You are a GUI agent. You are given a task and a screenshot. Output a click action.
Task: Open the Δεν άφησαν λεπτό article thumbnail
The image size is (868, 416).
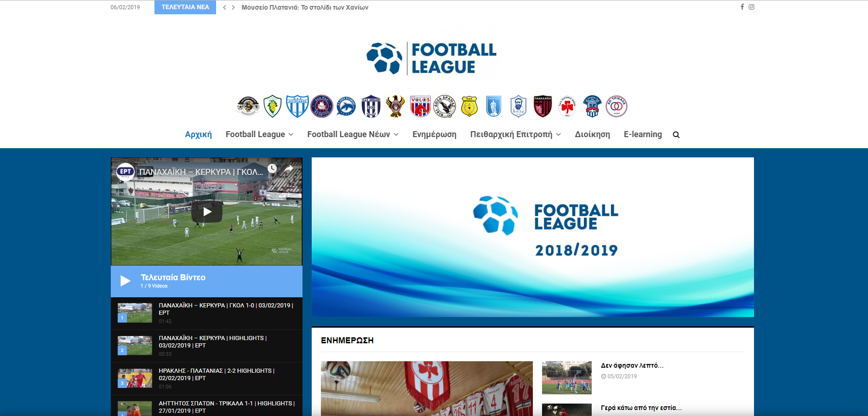[567, 378]
